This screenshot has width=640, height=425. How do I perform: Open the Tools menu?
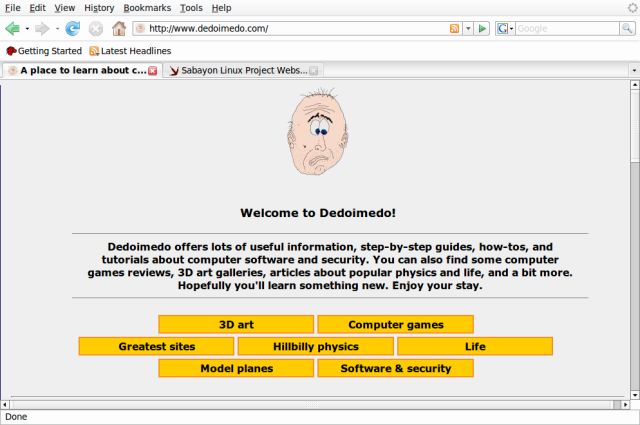pyautogui.click(x=191, y=8)
